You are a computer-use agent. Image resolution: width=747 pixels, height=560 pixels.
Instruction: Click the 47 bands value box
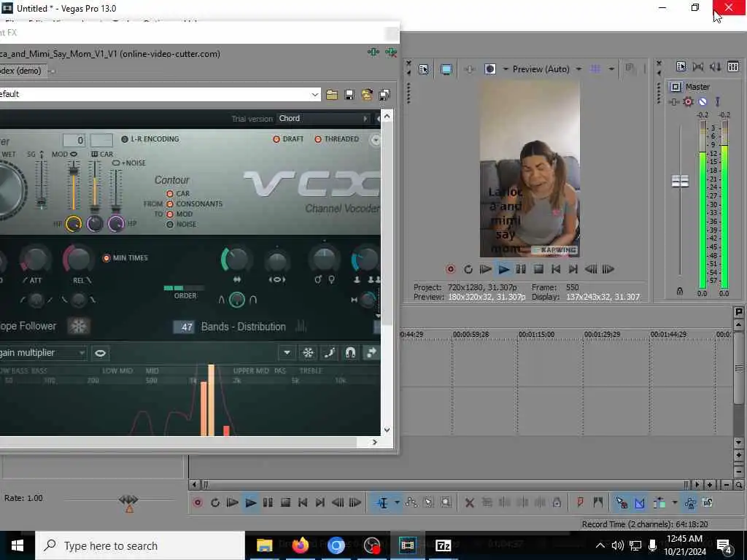tap(184, 327)
